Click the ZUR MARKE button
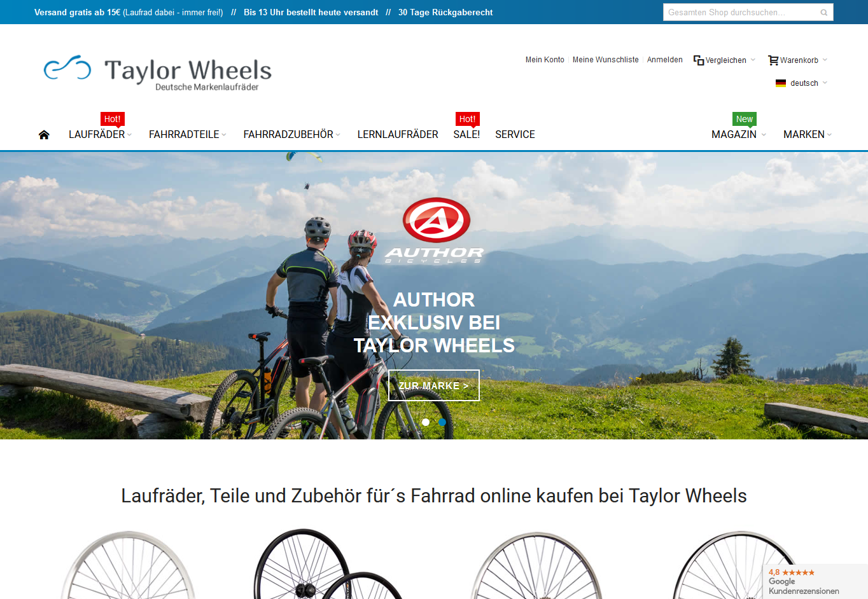 pyautogui.click(x=434, y=385)
